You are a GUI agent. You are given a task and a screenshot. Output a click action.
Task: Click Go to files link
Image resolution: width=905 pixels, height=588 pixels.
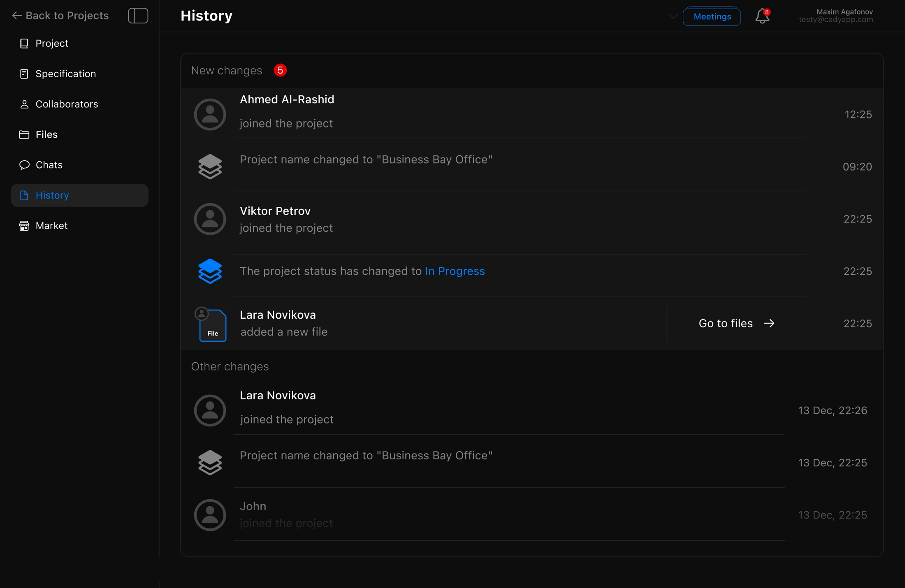(x=737, y=324)
